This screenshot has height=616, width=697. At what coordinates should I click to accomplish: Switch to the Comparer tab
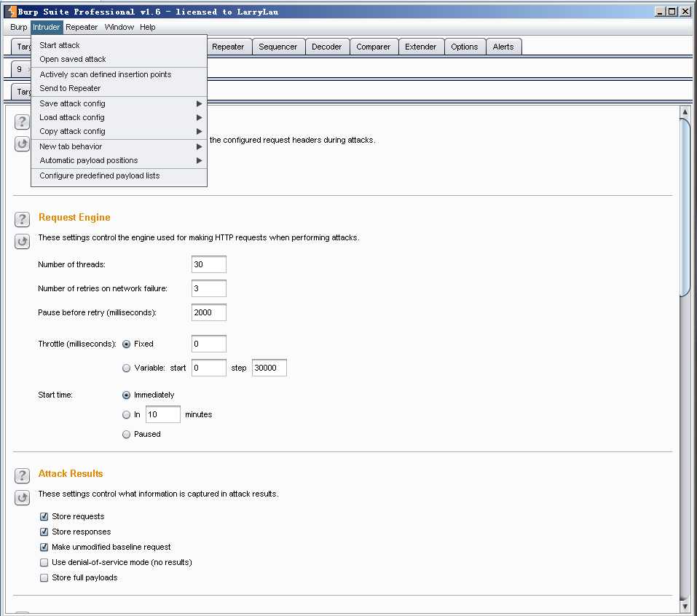[x=374, y=47]
